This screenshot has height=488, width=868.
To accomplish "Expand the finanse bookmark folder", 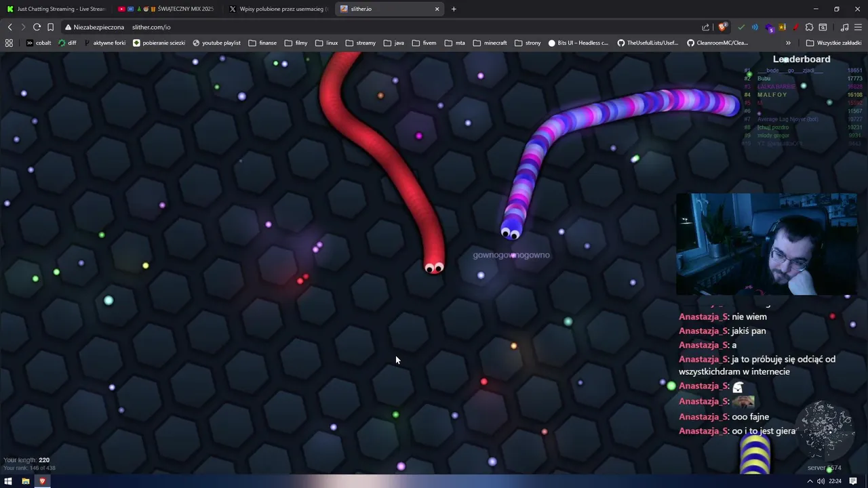I will (262, 43).
